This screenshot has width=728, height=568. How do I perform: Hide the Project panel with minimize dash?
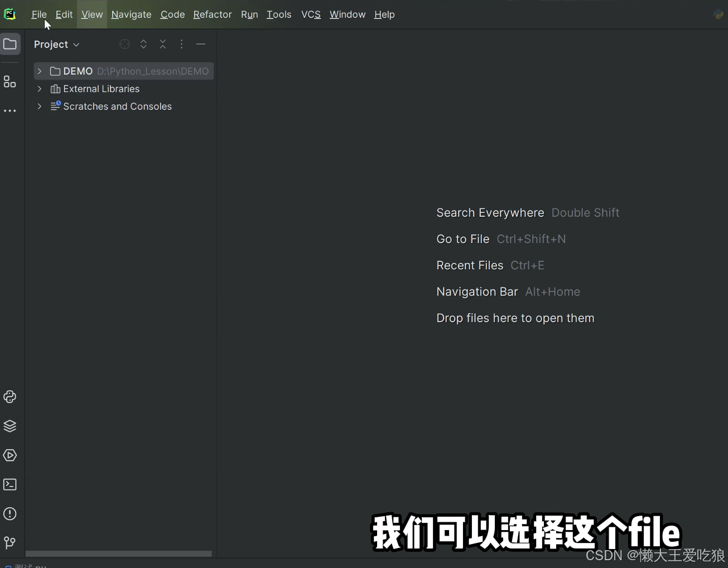point(201,44)
